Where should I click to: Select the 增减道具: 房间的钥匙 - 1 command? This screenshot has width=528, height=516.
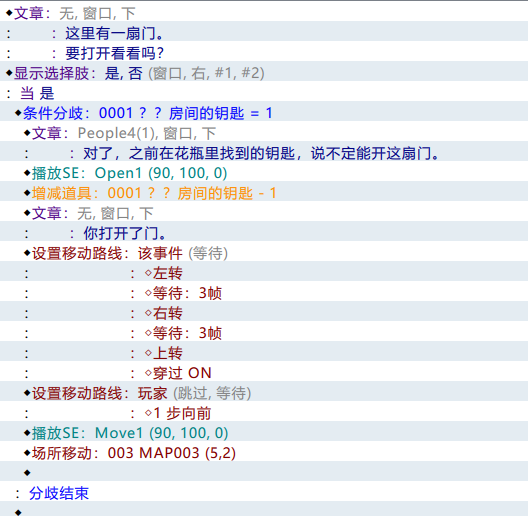tap(264, 191)
